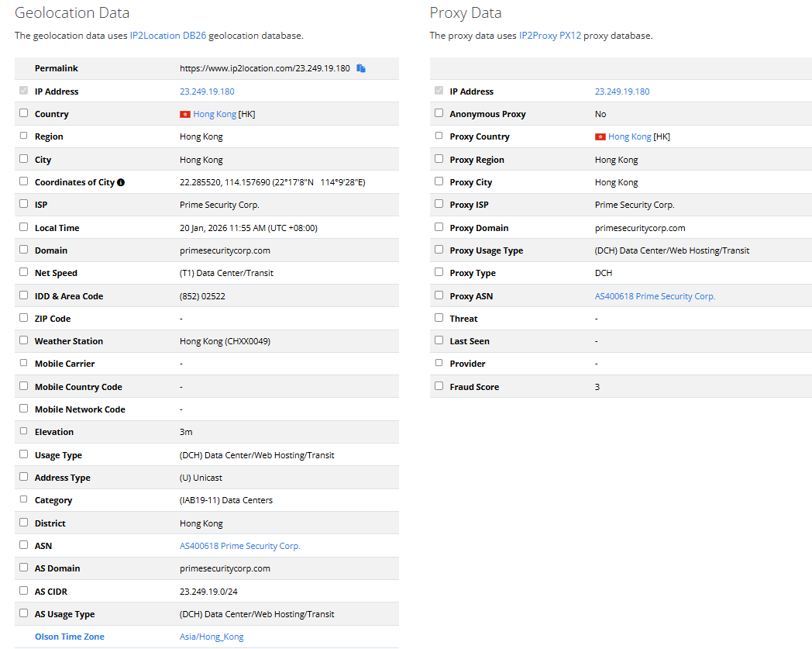This screenshot has width=812, height=649.
Task: Toggle the Proxy ASN checkbox
Action: 439,295
